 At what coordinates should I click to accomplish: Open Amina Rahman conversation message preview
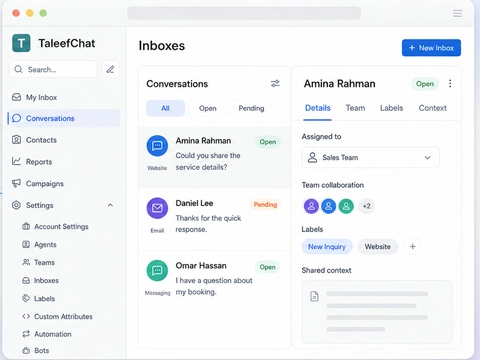(208, 161)
